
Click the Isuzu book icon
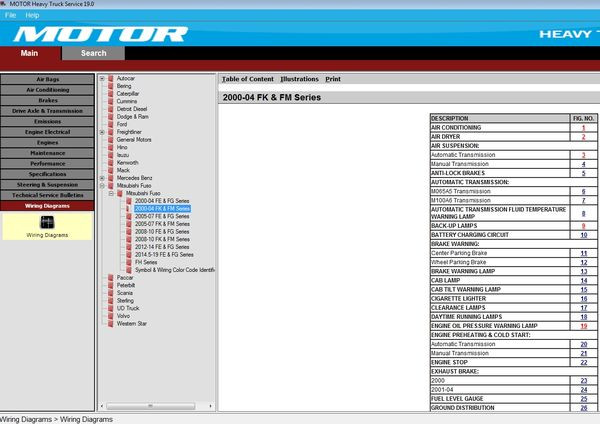(110, 154)
